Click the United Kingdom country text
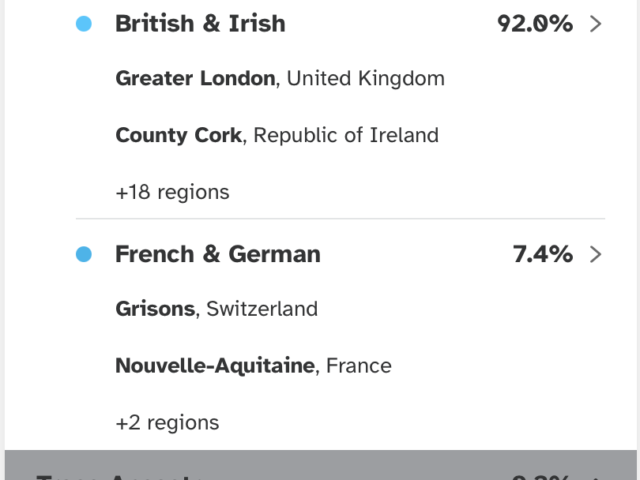Screen dimensions: 640x480 366,78
